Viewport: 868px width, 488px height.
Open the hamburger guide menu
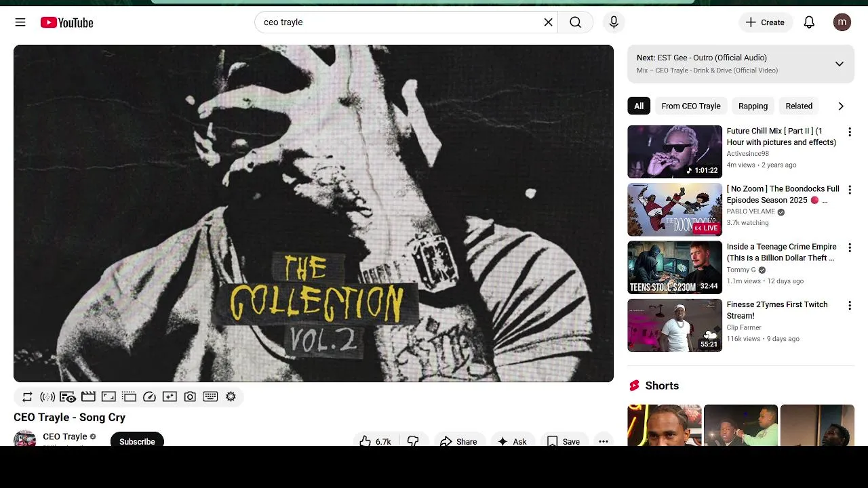tap(20, 22)
